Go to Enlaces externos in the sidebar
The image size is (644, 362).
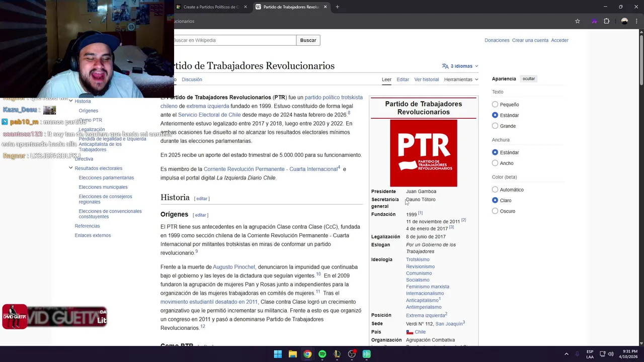click(93, 235)
